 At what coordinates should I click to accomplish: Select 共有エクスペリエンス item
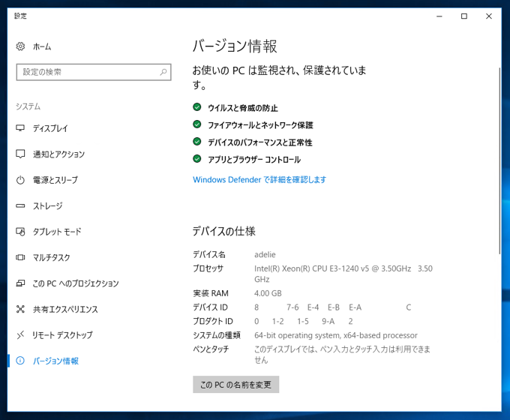[x=65, y=310]
